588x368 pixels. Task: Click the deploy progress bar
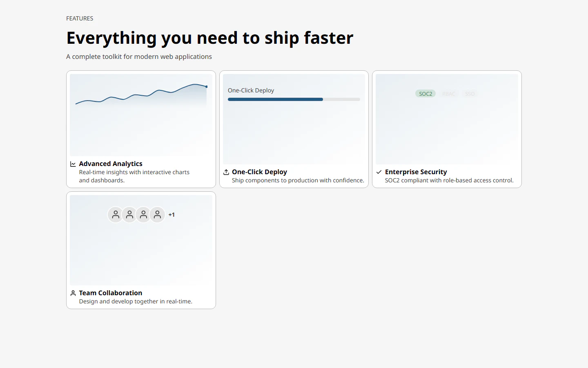[x=294, y=99]
